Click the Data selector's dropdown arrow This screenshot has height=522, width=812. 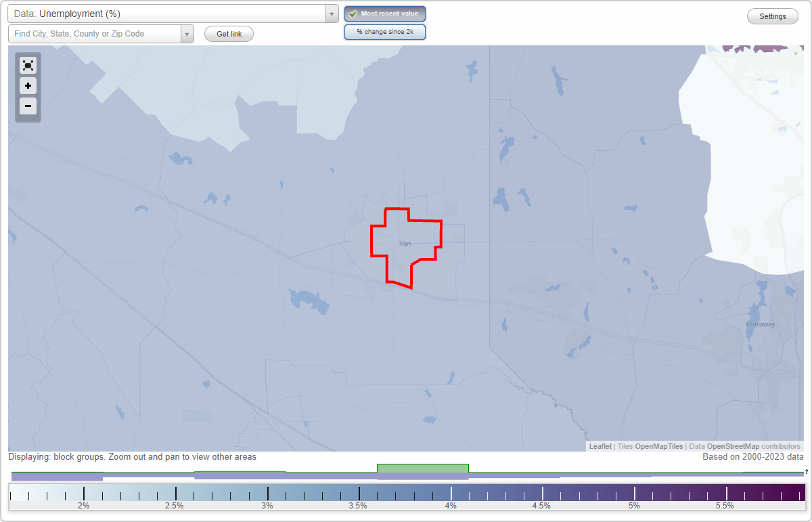tap(331, 13)
